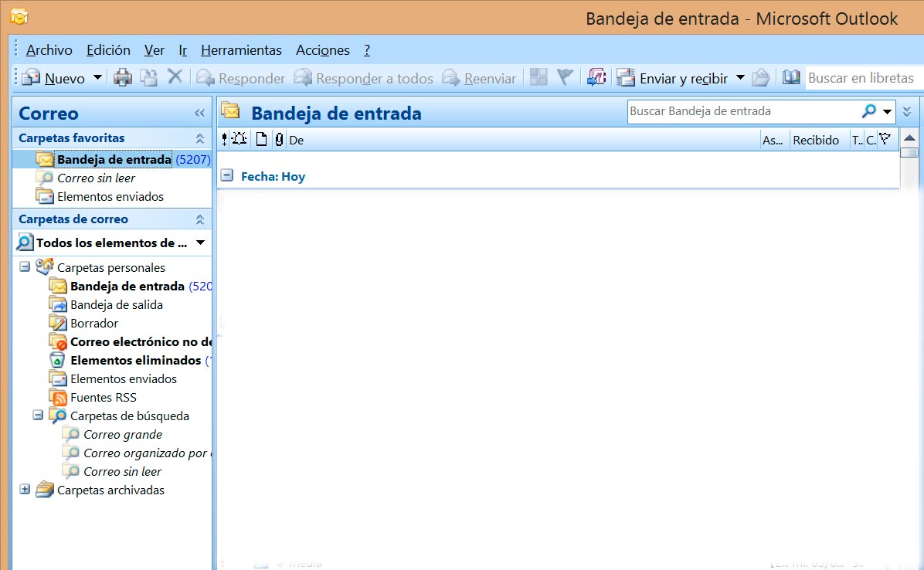Open the ? help menu
The width and height of the screenshot is (924, 570).
click(x=366, y=50)
